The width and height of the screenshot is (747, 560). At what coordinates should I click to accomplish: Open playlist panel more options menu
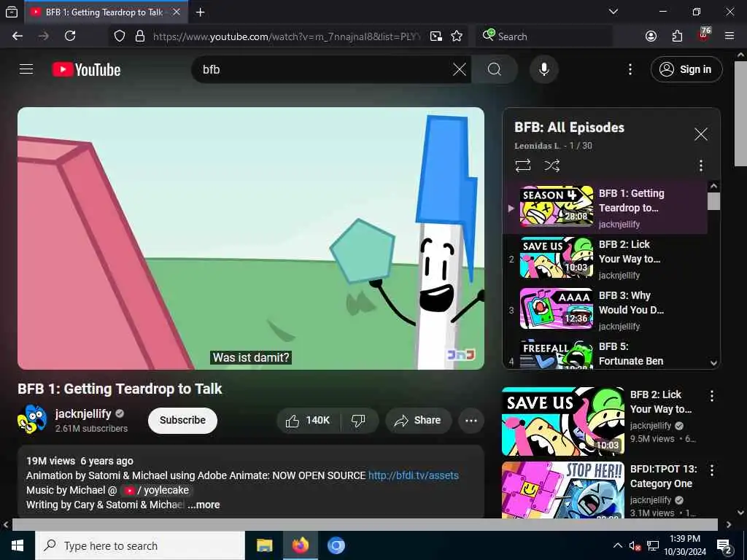(700, 166)
